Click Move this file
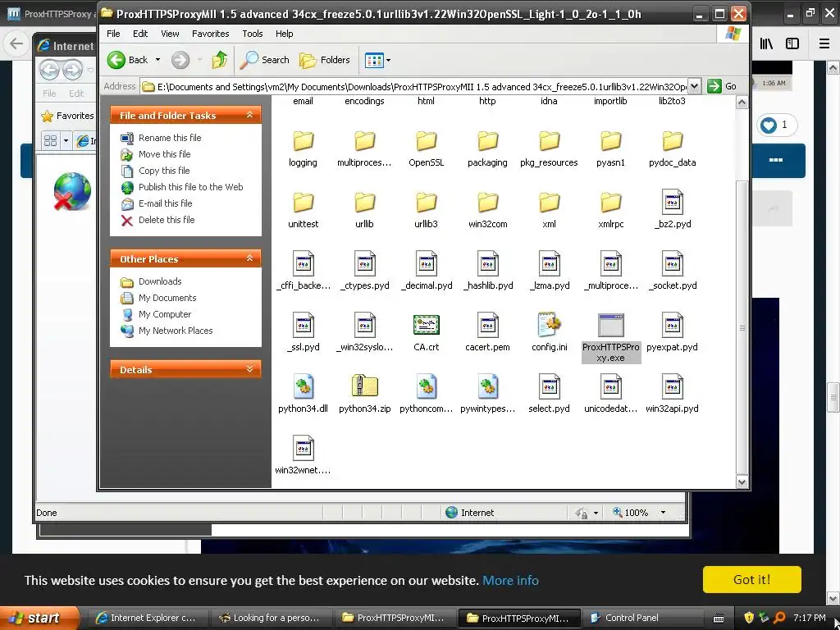 point(164,154)
